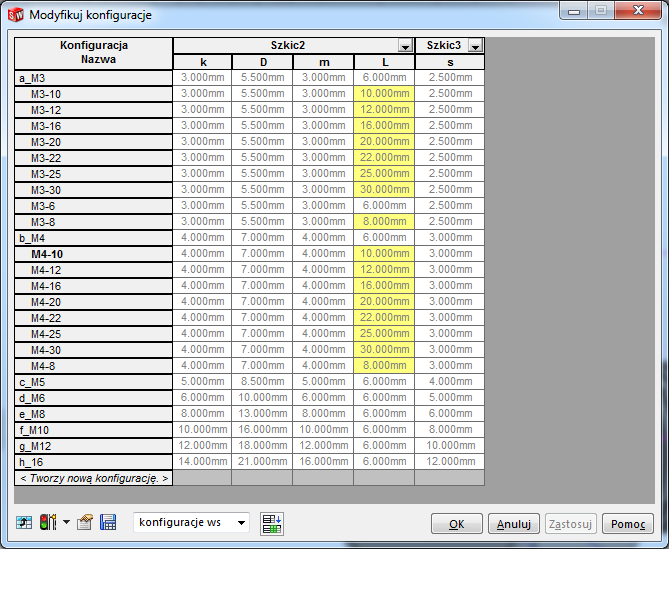The image size is (669, 600).
Task: Select the e_M8 configuration row
Action: [93, 414]
